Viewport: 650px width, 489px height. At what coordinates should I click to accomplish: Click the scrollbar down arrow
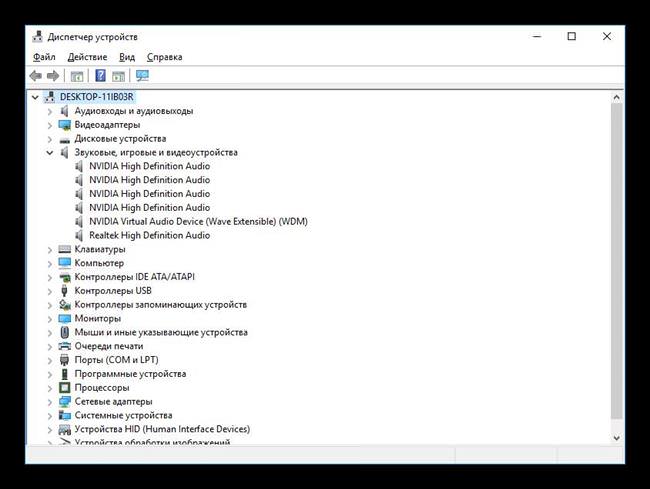(x=616, y=438)
